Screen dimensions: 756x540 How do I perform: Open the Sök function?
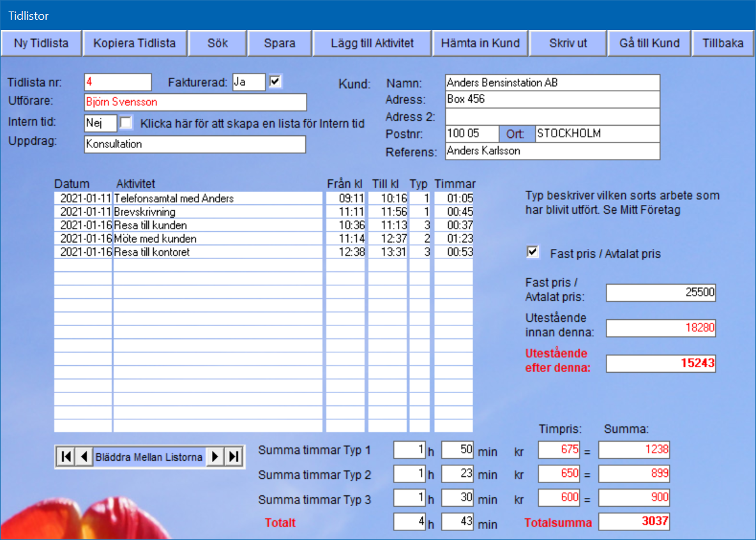pos(217,43)
